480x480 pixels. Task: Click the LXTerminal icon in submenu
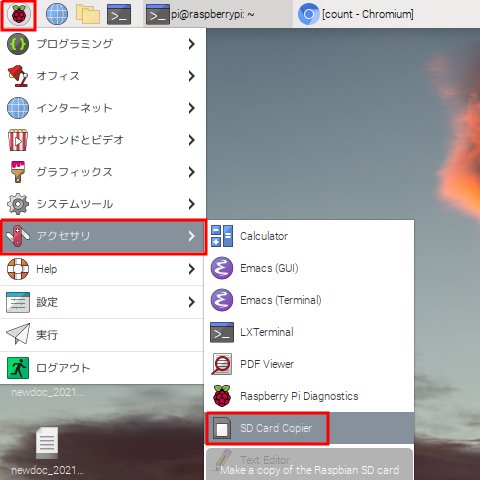click(x=222, y=332)
